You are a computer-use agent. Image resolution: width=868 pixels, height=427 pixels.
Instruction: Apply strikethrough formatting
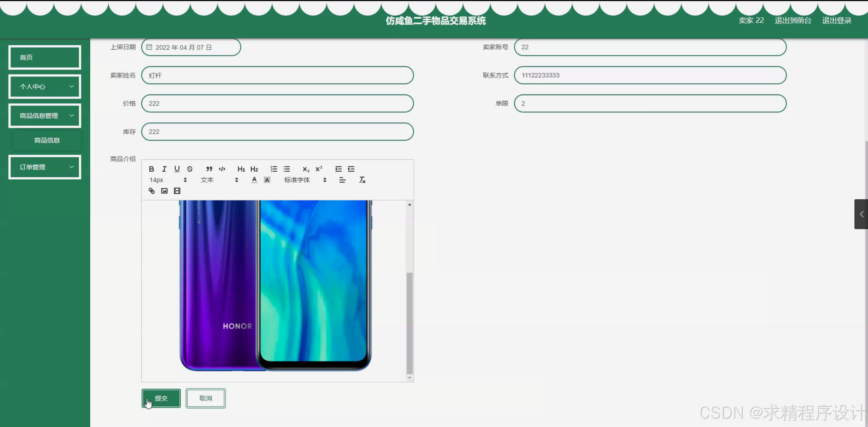[x=190, y=169]
